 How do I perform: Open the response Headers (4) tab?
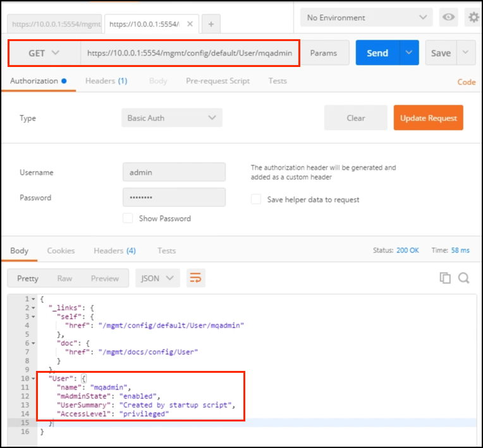coord(114,251)
